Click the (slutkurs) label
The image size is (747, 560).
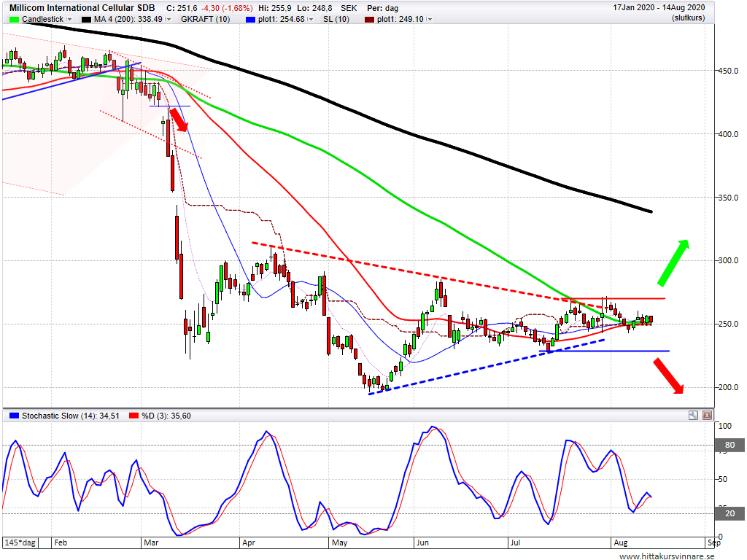click(689, 17)
